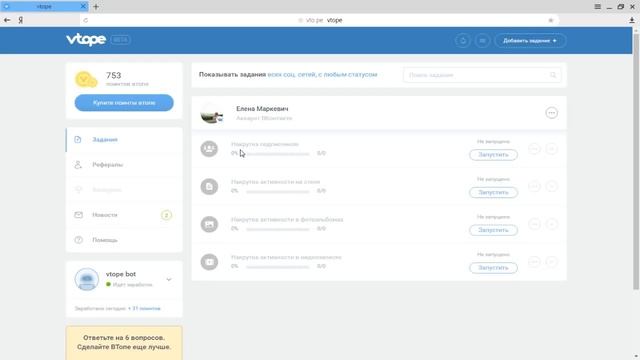640x360 pixels.
Task: Click the 753 points balance value
Action: point(113,76)
